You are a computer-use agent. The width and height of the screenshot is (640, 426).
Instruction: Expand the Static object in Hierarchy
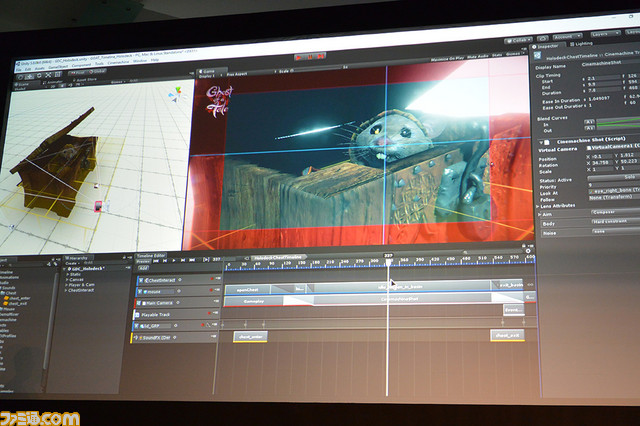coord(67,275)
